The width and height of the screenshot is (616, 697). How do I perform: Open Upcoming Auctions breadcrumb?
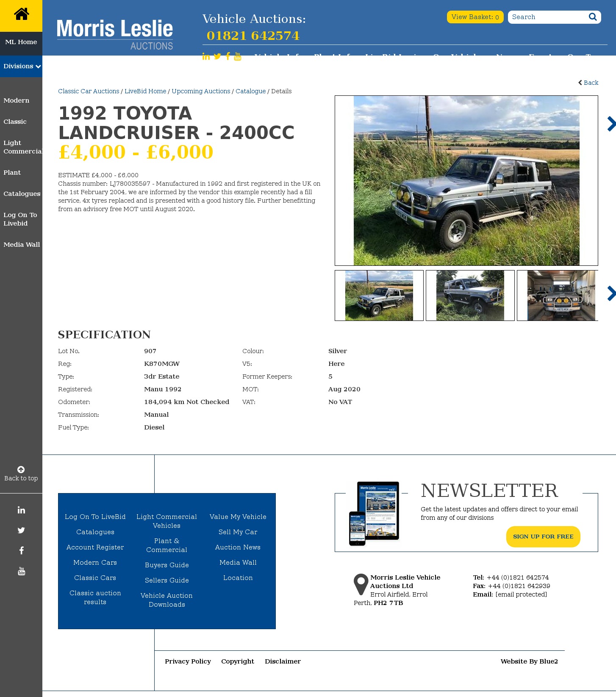tap(201, 91)
